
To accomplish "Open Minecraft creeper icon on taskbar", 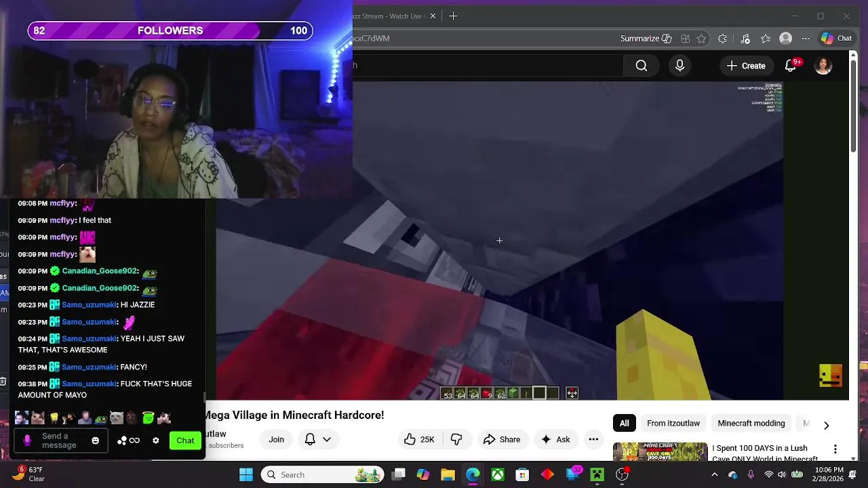I will pyautogui.click(x=597, y=474).
